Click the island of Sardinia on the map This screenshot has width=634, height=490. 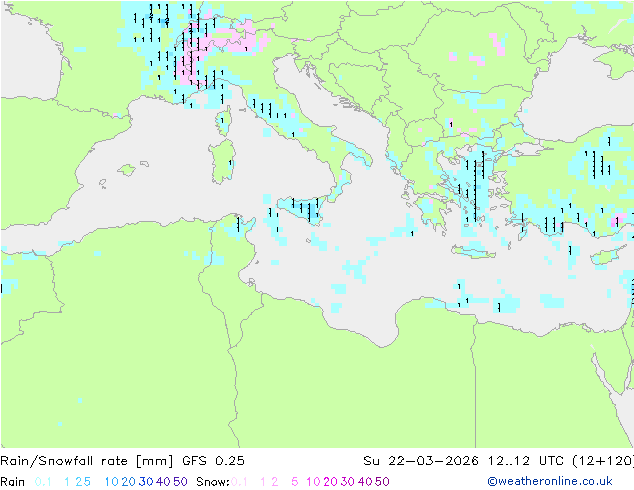[222, 162]
